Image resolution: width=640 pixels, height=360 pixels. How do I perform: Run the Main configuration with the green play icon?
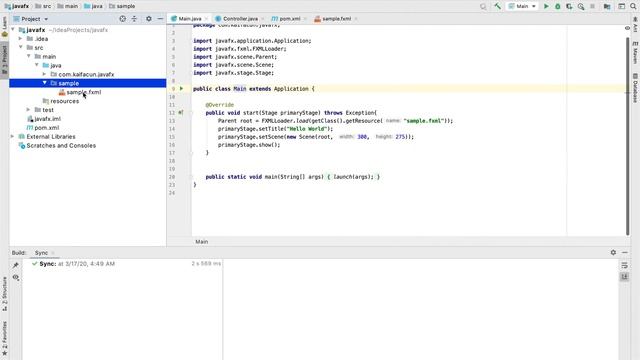[546, 6]
